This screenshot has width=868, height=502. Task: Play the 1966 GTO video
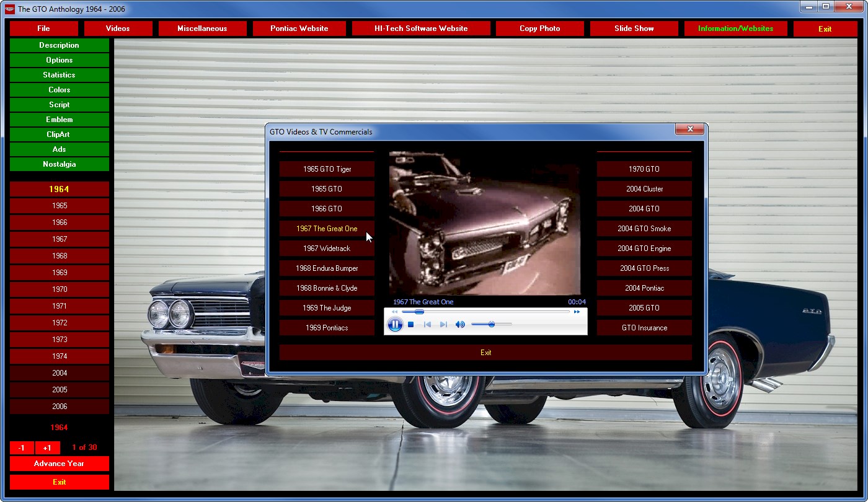tap(327, 209)
